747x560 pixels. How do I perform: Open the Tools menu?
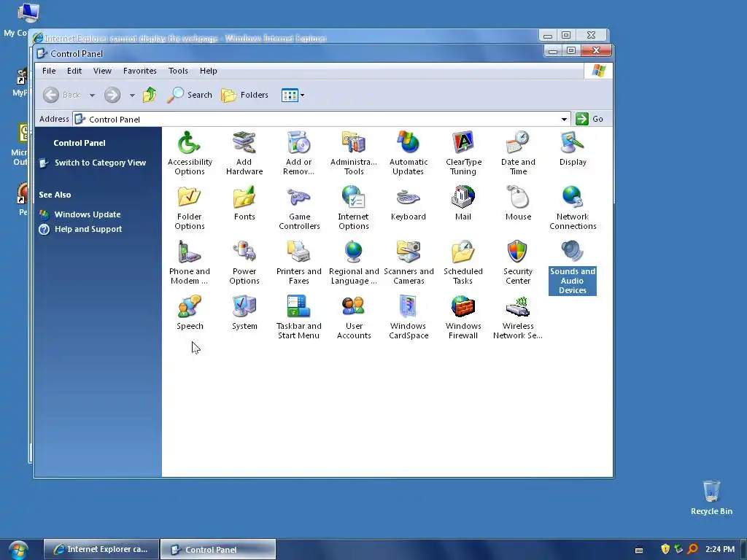178,71
